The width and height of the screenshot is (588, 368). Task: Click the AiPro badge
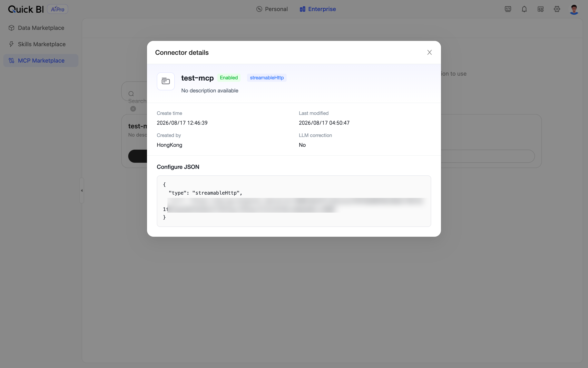pyautogui.click(x=58, y=9)
